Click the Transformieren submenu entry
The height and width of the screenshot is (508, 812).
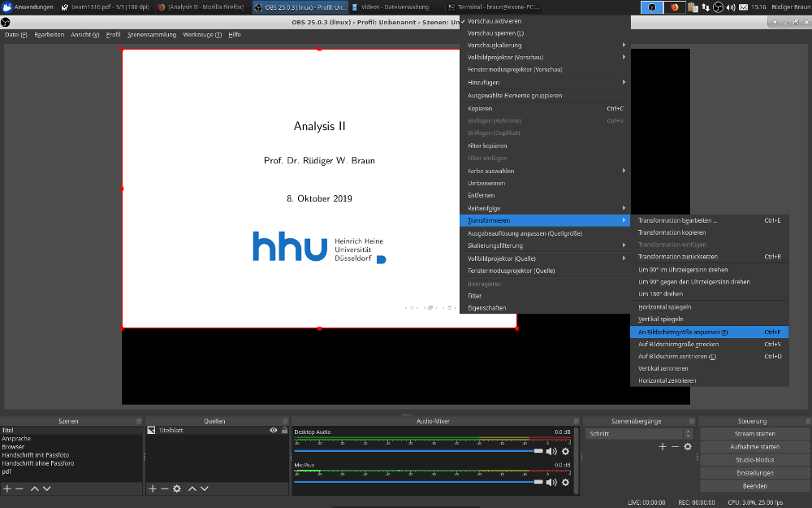pyautogui.click(x=545, y=220)
